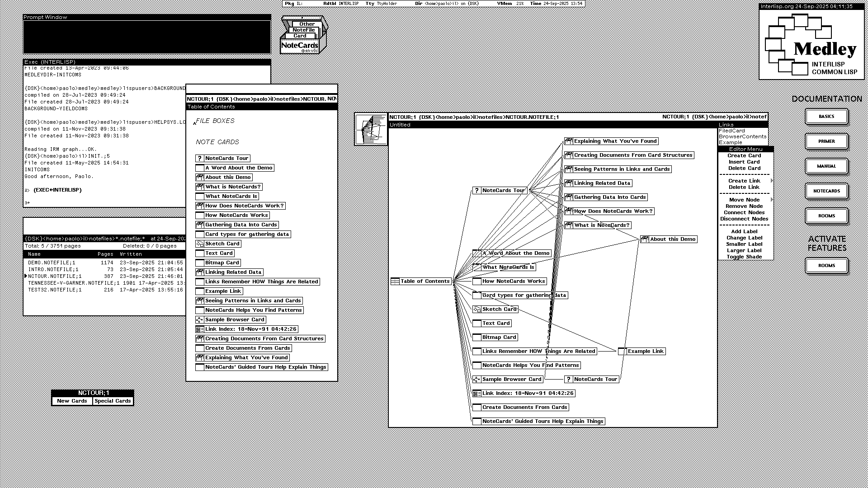Click Gathering Data Into Cards icon in contents list
This screenshot has height=488, width=868.
pyautogui.click(x=200, y=225)
